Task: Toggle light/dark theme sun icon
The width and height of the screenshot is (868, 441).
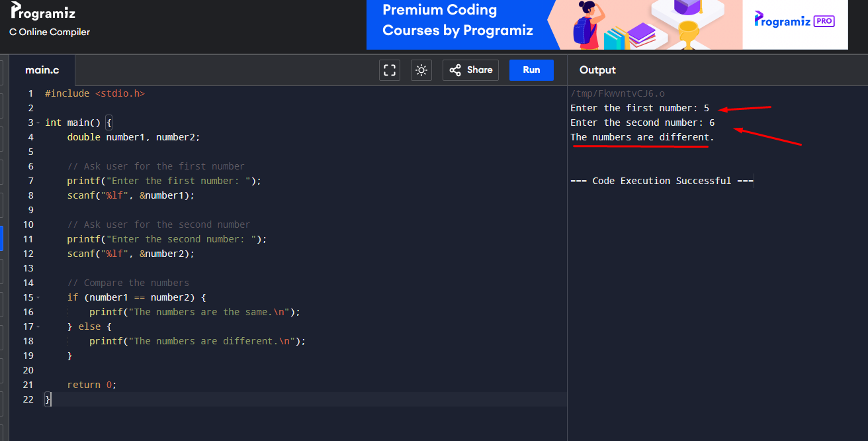Action: coord(421,70)
